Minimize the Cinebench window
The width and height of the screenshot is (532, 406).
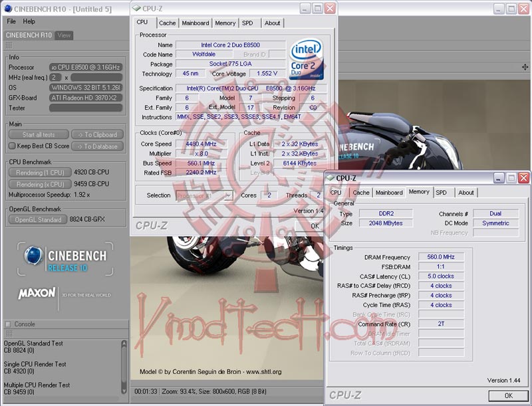[498, 9]
